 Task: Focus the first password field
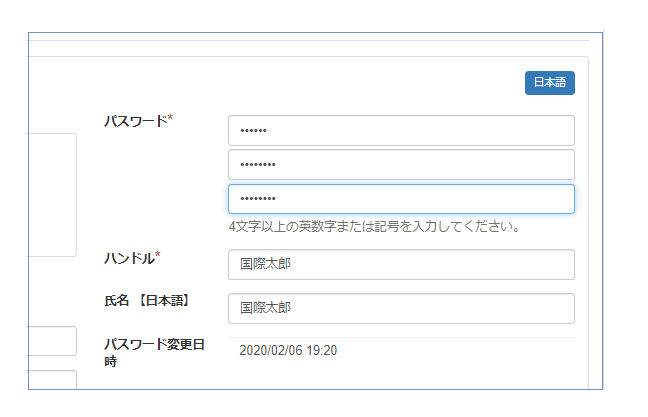pos(400,131)
